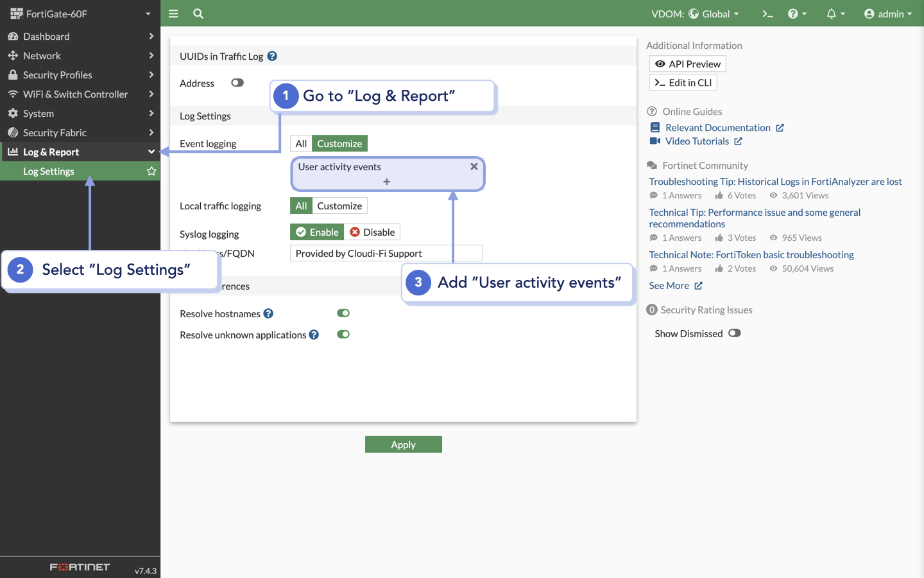This screenshot has height=578, width=924.
Task: Enable Show Dismissed under Security Rating Issues
Action: (735, 333)
